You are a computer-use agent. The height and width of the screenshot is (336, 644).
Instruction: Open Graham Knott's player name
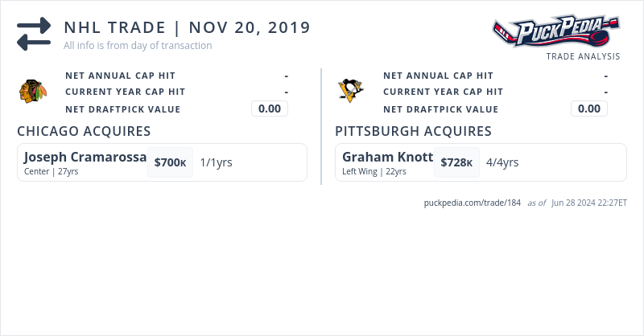click(387, 157)
